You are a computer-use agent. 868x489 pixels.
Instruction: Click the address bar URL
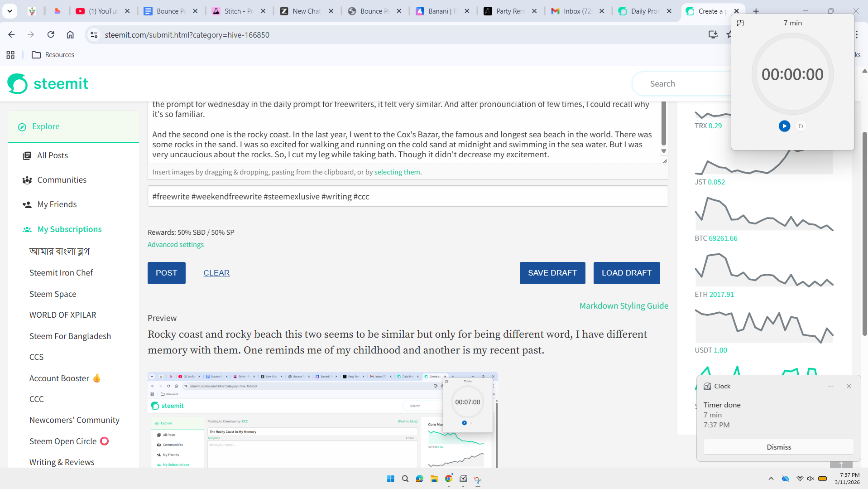pyautogui.click(x=187, y=35)
